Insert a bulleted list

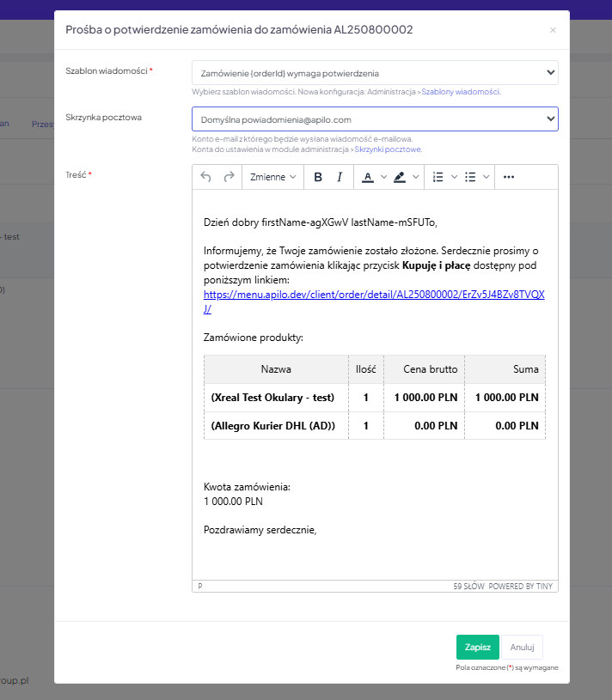470,177
